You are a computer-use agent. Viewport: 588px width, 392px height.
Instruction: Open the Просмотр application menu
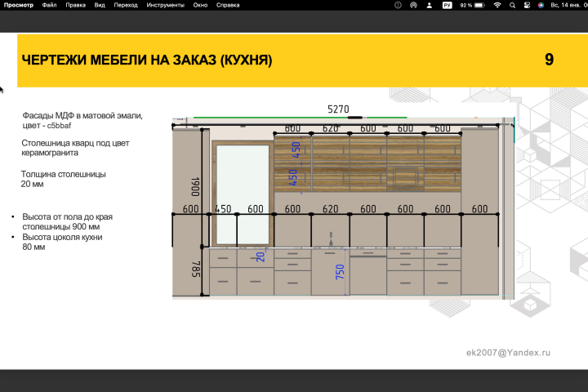18,5
